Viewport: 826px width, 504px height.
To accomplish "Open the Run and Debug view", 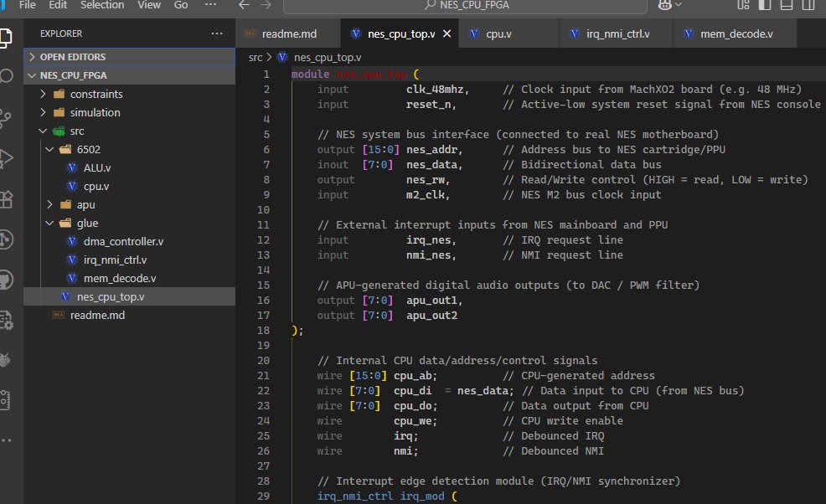I will tap(5, 158).
